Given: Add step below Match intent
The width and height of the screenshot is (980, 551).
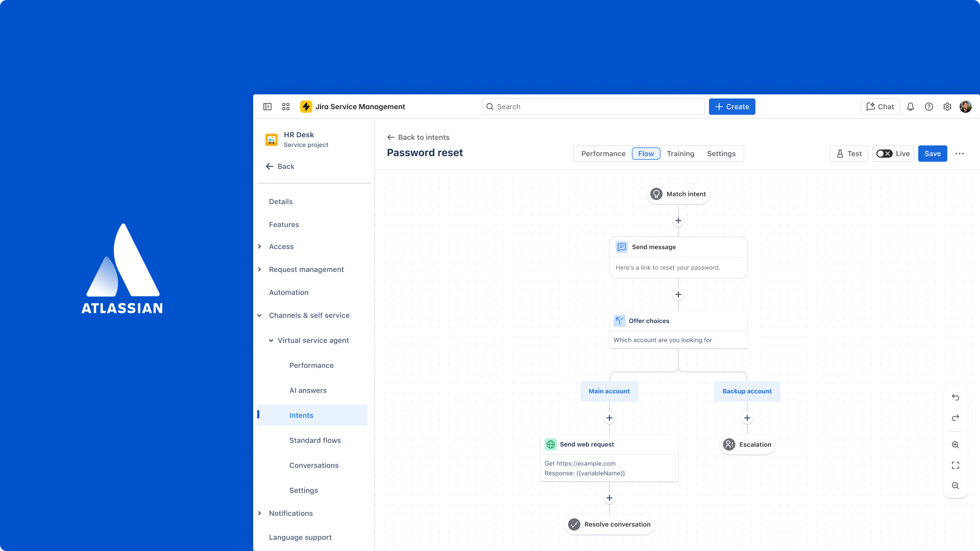Looking at the screenshot, I should (x=678, y=221).
